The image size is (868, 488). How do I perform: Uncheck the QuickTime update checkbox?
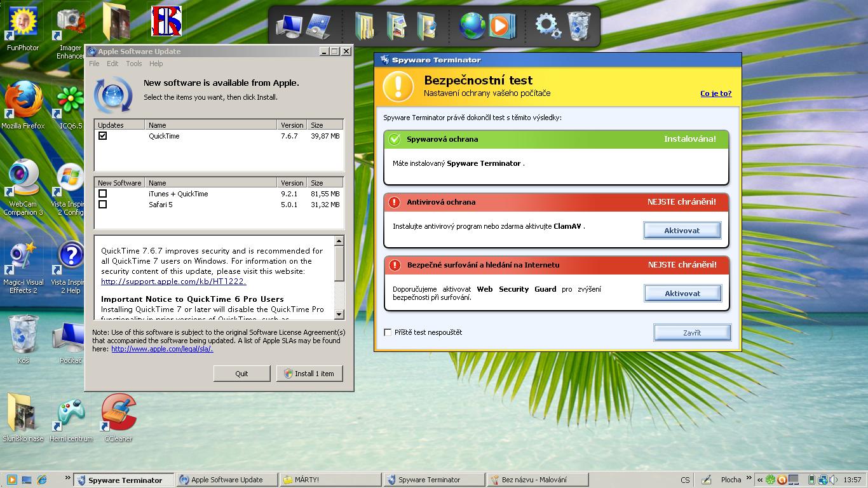tap(103, 136)
